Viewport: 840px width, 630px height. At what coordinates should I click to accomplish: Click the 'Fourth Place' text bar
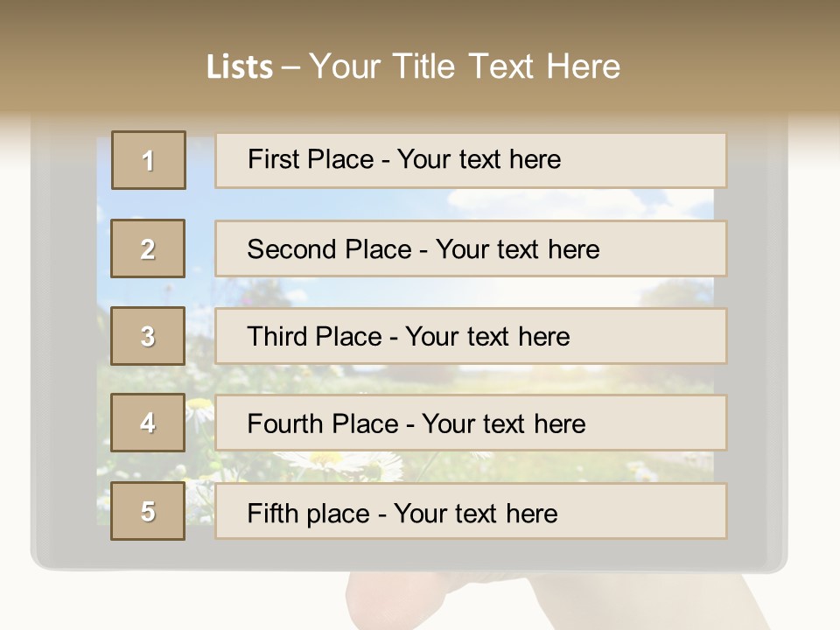(x=471, y=423)
